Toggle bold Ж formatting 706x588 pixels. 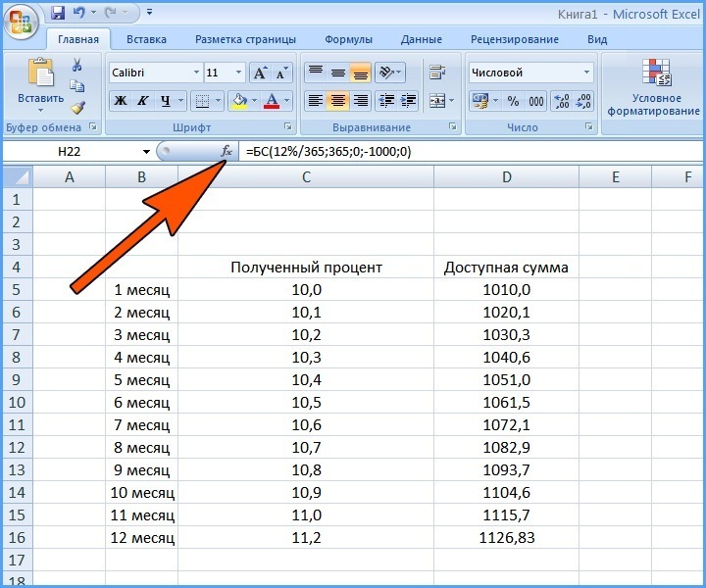coord(121,101)
